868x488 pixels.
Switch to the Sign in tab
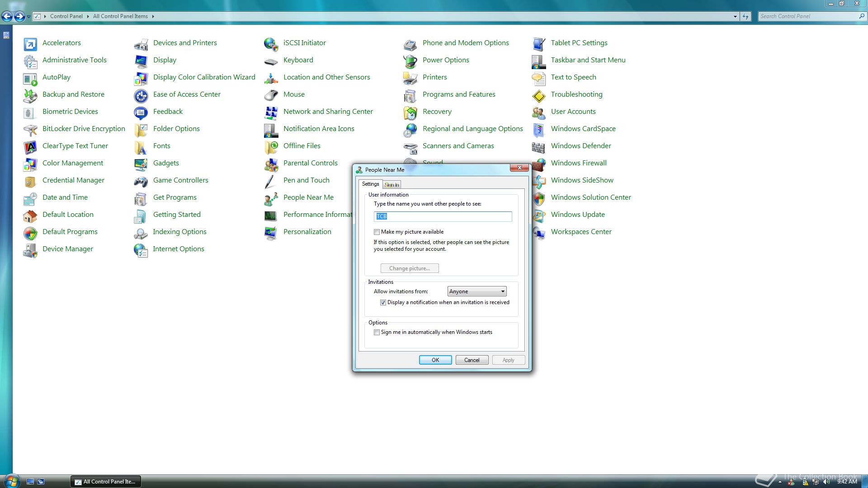point(392,184)
